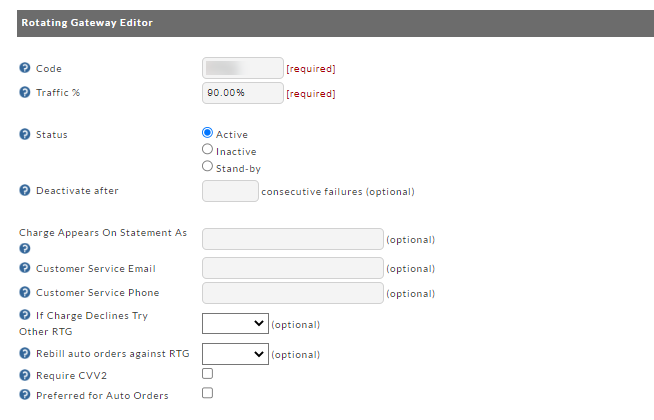
Task: Click help icon for Customer Service Phone
Action: [x=25, y=292]
